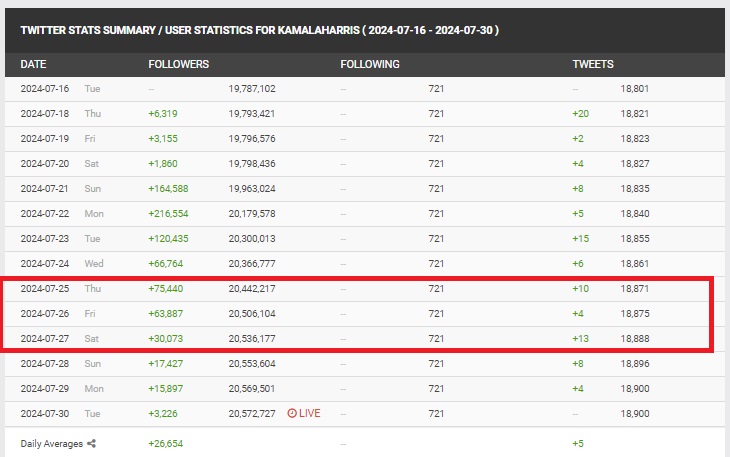Click daily average followers +26,654
Viewport: 730px width, 457px height.
point(165,444)
